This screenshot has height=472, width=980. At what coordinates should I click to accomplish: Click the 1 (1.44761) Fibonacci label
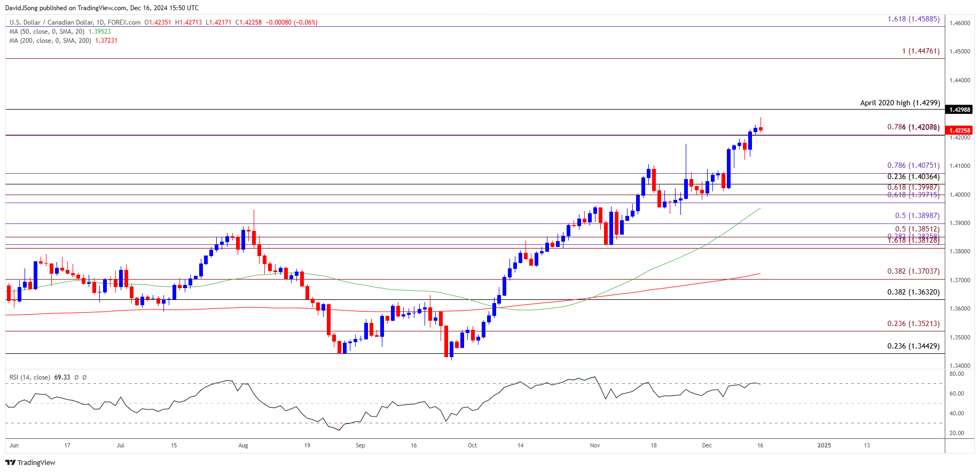tap(921, 51)
